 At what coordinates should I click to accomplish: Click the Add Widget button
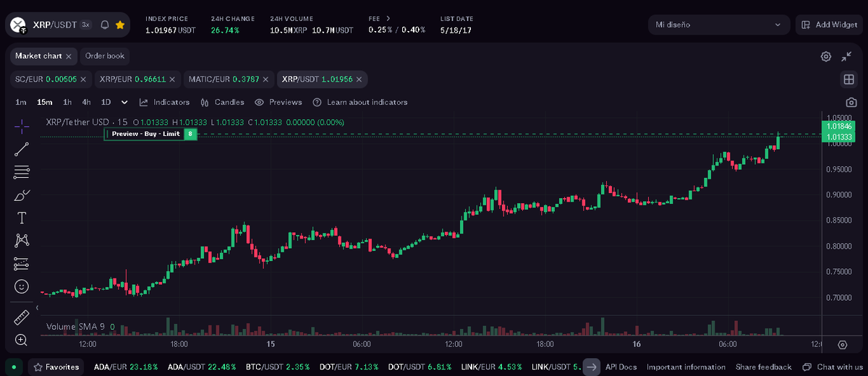click(x=829, y=25)
